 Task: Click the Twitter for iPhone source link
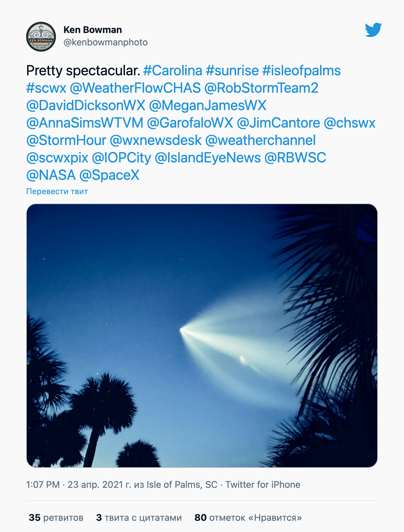tap(263, 485)
